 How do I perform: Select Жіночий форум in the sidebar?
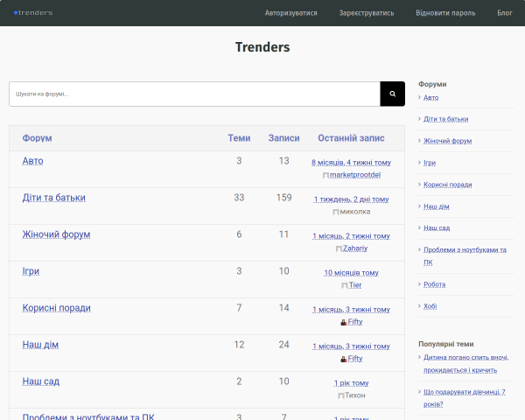point(448,141)
